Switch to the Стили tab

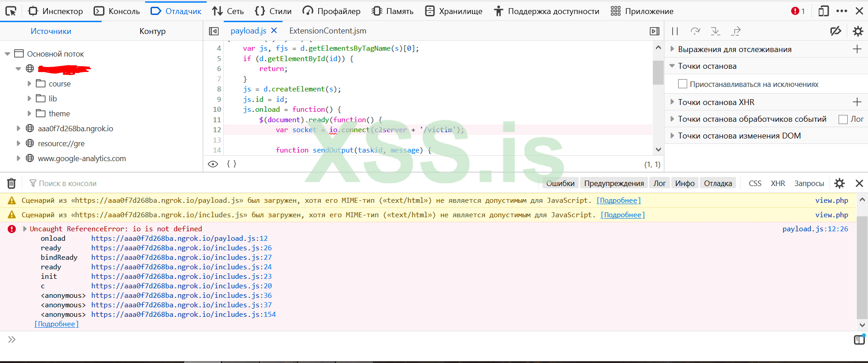tap(273, 11)
